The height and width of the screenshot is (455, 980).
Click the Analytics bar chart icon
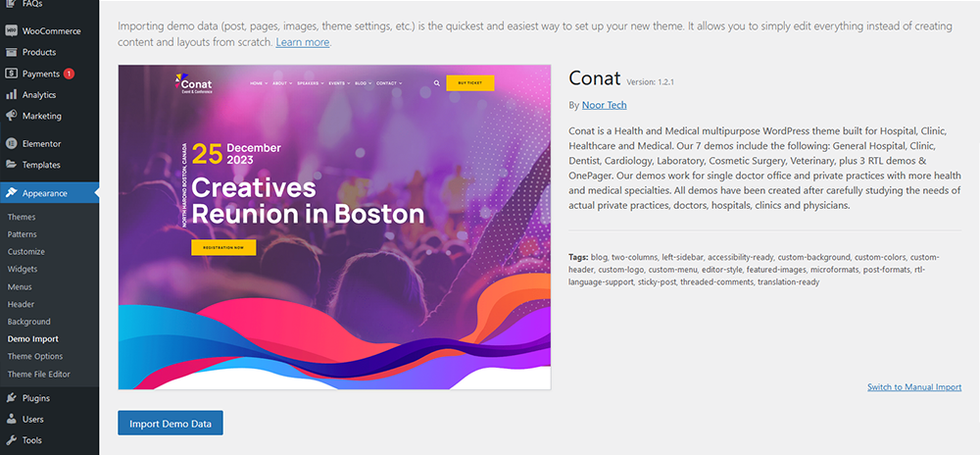click(11, 95)
